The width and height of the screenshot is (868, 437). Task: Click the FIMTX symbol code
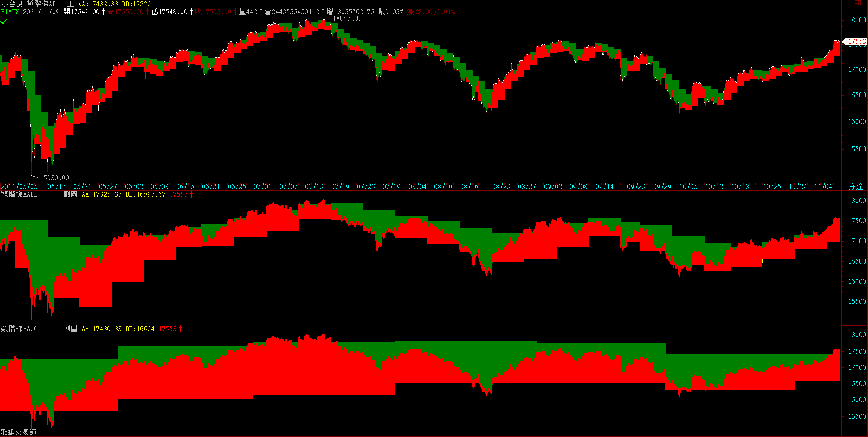tap(10, 12)
